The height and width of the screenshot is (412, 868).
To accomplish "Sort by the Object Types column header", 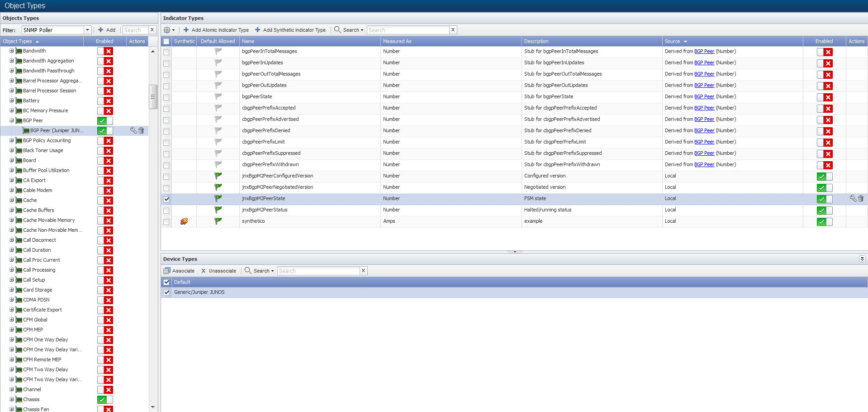I will click(x=42, y=41).
